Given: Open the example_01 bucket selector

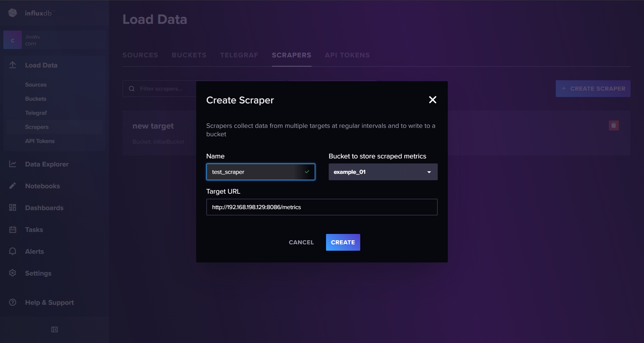Looking at the screenshot, I should click(383, 172).
